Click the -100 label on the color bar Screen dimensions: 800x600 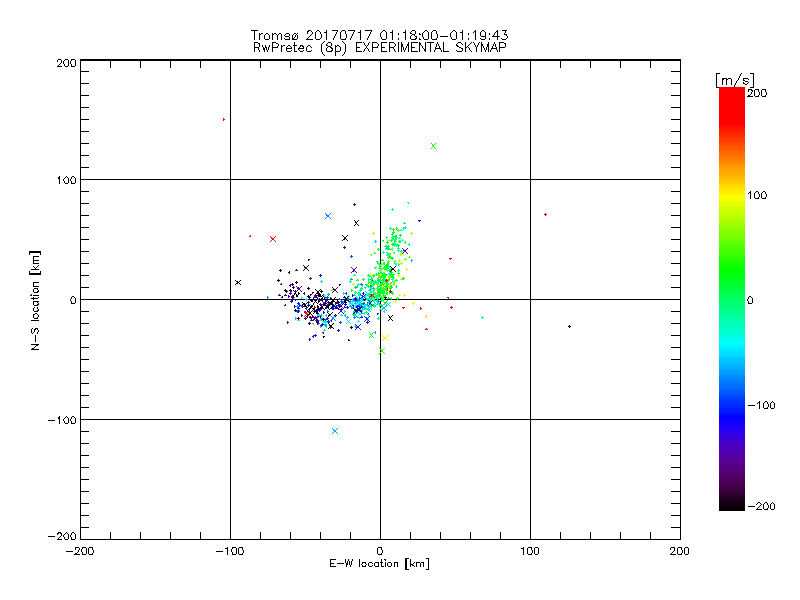pos(761,405)
